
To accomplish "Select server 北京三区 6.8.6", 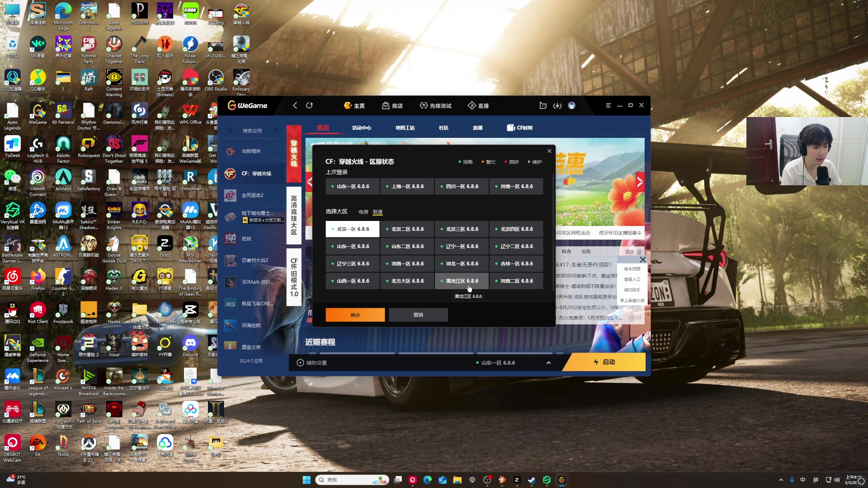I will point(462,229).
